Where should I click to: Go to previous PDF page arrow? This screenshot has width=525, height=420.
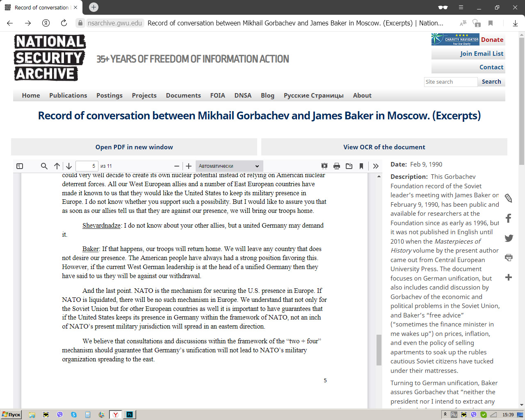click(x=57, y=166)
